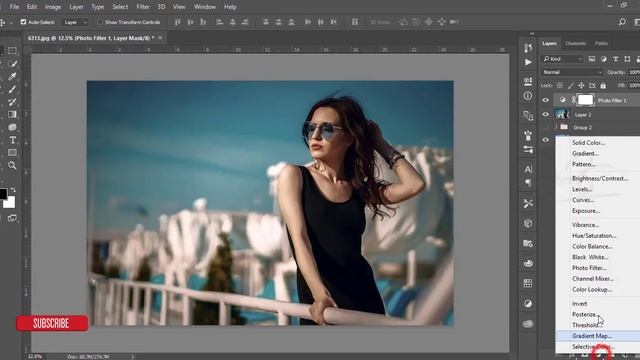Select the Horizontal Type tool
Viewport: 640px width, 360px height.
pyautogui.click(x=12, y=140)
